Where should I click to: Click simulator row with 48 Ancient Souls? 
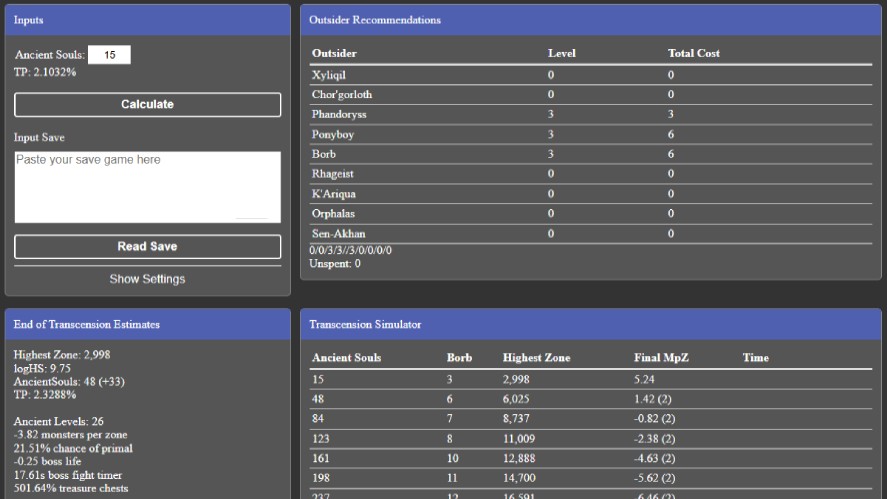(591, 399)
